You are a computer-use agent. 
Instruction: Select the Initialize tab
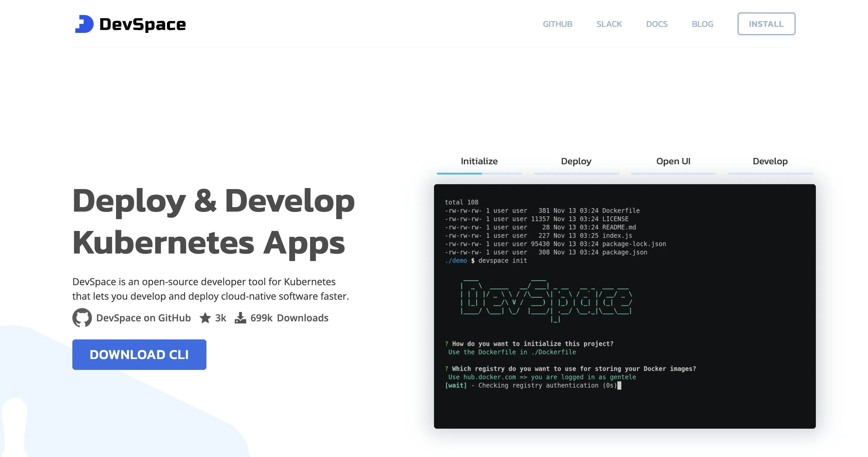[479, 161]
